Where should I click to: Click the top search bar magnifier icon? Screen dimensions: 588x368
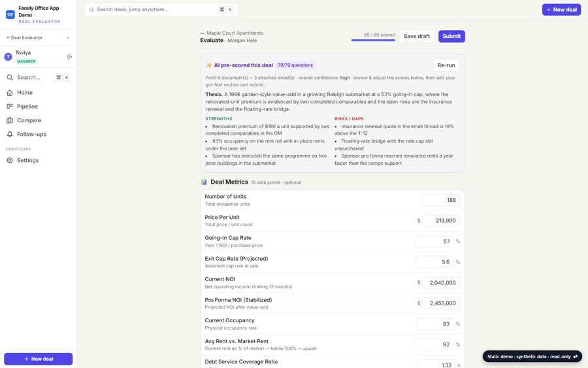[x=91, y=10]
